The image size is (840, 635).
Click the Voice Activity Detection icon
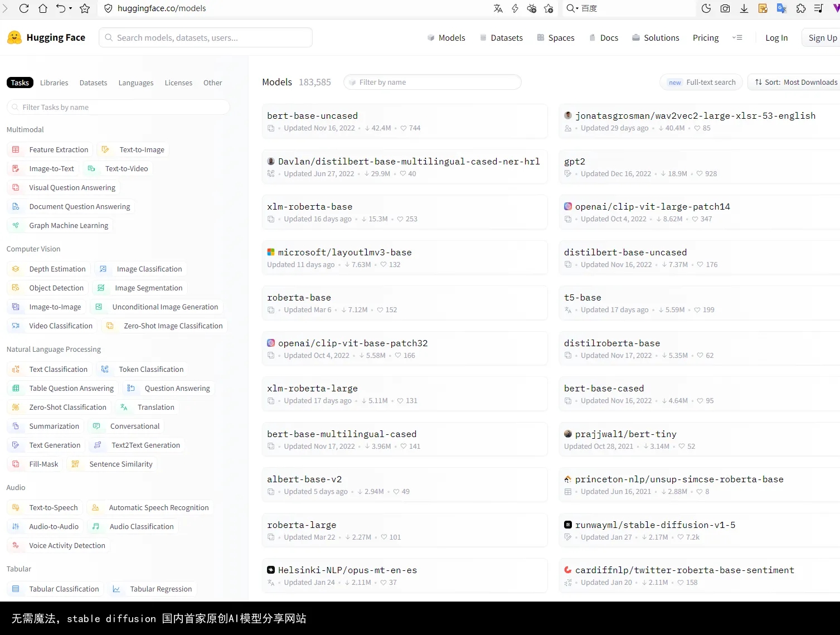tap(16, 545)
